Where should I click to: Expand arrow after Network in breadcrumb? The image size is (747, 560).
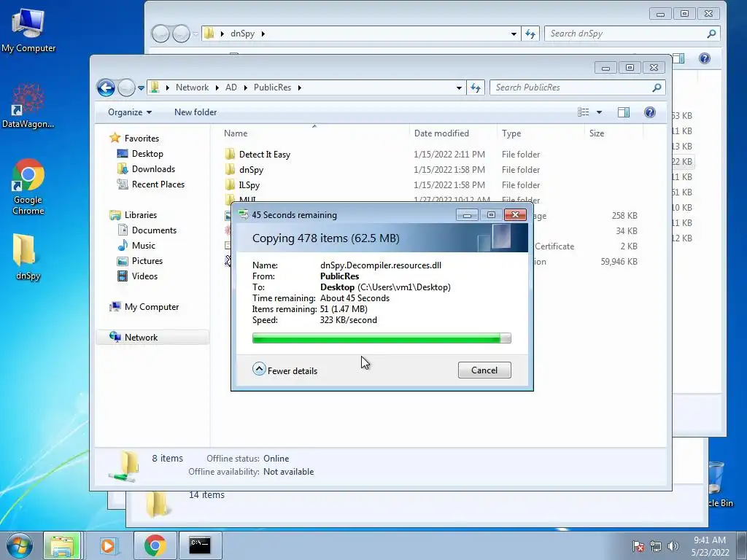pos(217,87)
